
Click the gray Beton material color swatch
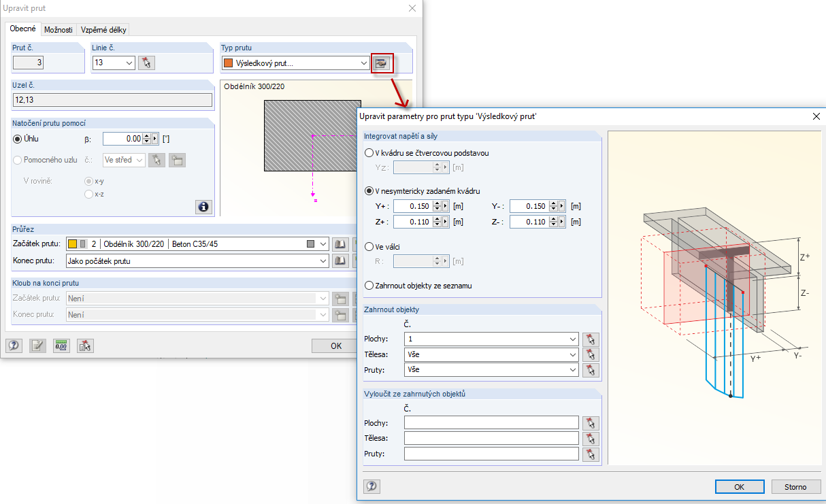click(x=311, y=243)
